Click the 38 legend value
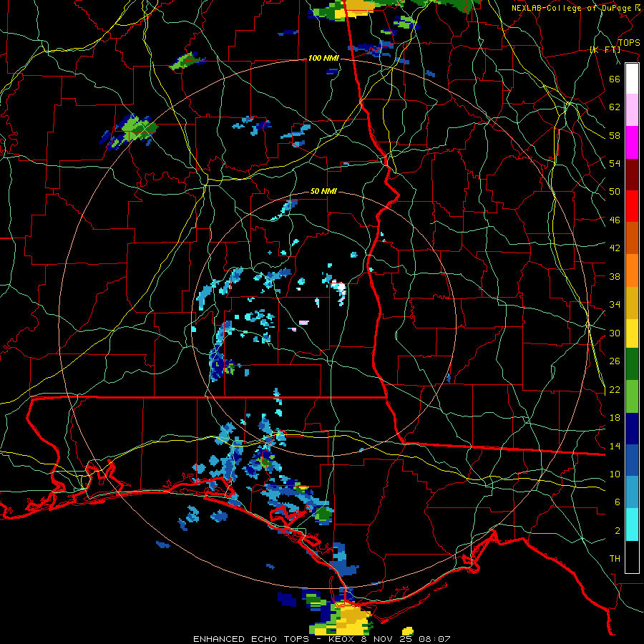Image resolution: width=644 pixels, height=644 pixels. coord(615,276)
